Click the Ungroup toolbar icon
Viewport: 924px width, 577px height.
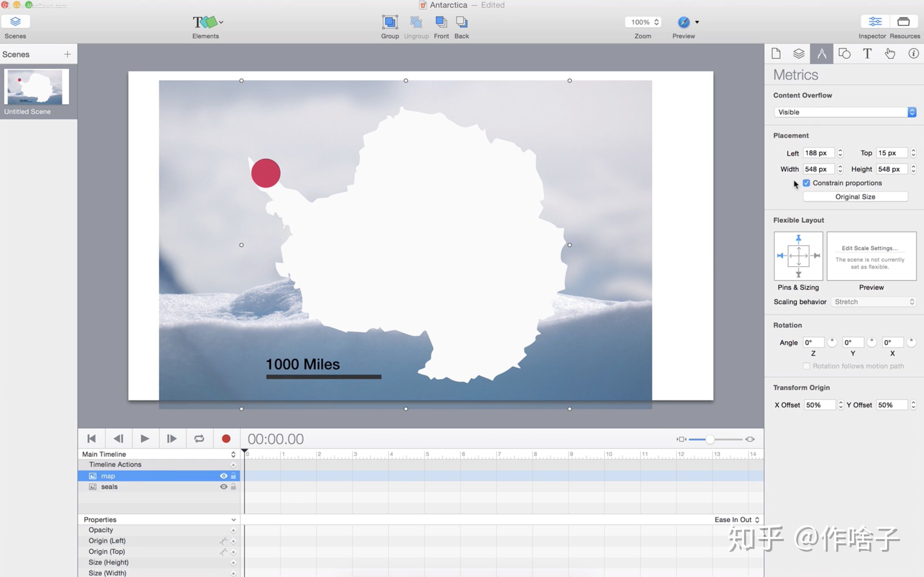416,22
